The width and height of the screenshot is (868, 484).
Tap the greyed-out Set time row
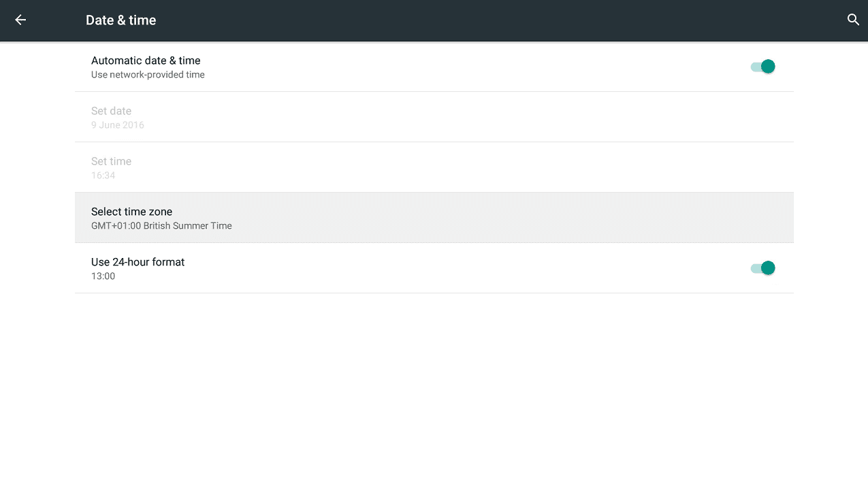tap(434, 167)
